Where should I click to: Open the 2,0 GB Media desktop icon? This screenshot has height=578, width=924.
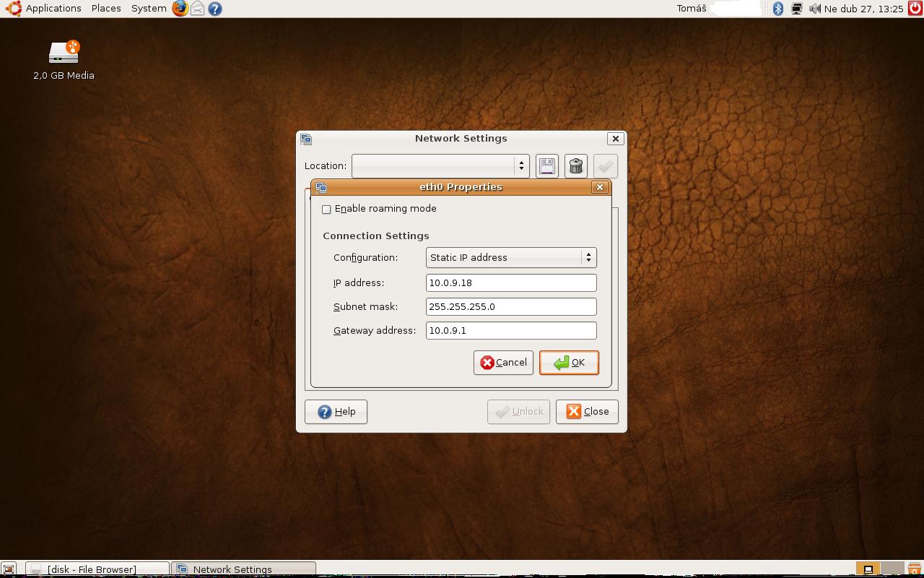(x=64, y=61)
